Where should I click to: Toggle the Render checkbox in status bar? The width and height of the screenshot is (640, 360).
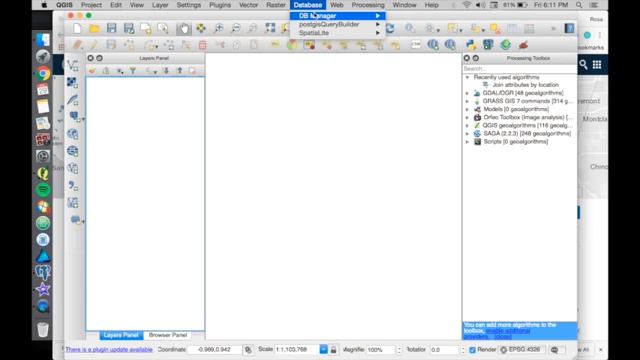pos(472,350)
